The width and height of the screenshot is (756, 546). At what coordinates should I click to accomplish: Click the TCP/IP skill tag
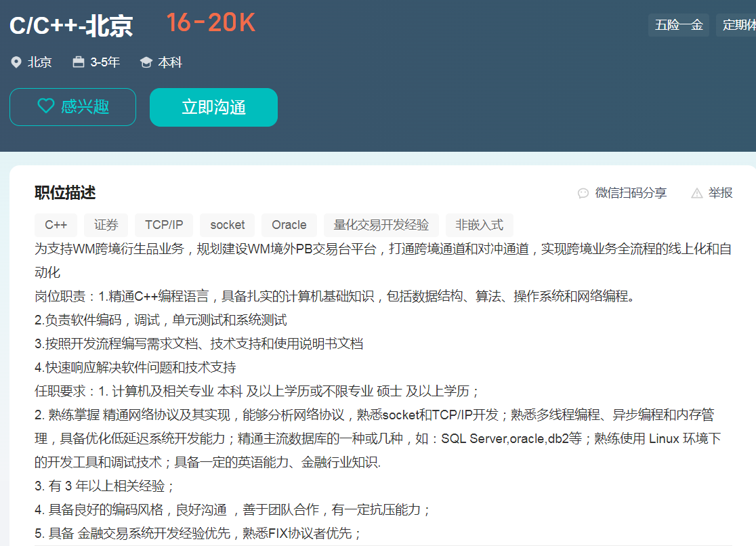[164, 225]
